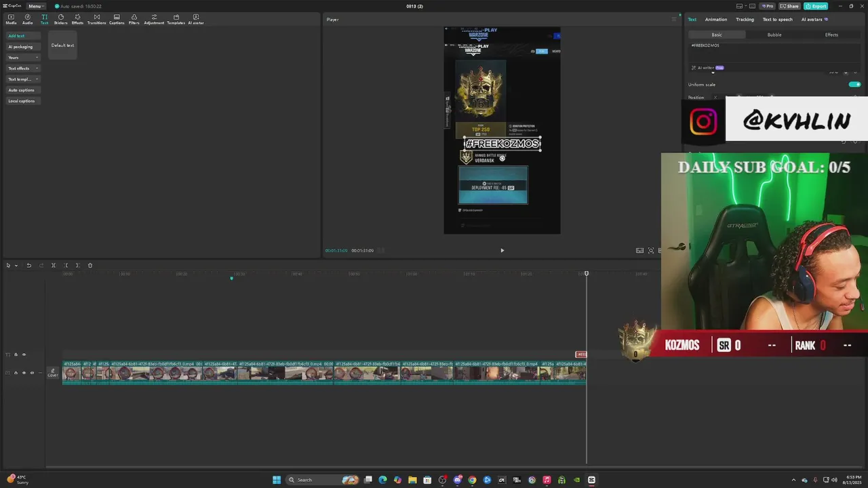Open the Audio panel
868x488 pixels.
coord(27,19)
